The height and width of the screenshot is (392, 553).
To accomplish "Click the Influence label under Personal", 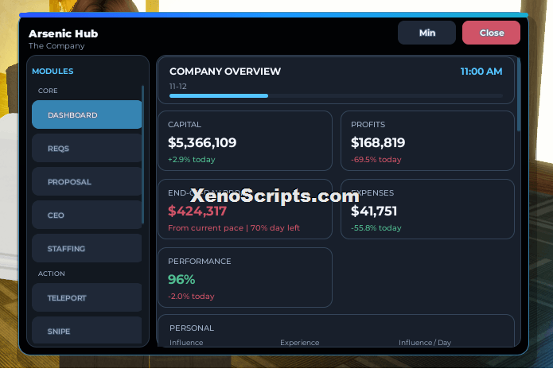I will [x=186, y=343].
